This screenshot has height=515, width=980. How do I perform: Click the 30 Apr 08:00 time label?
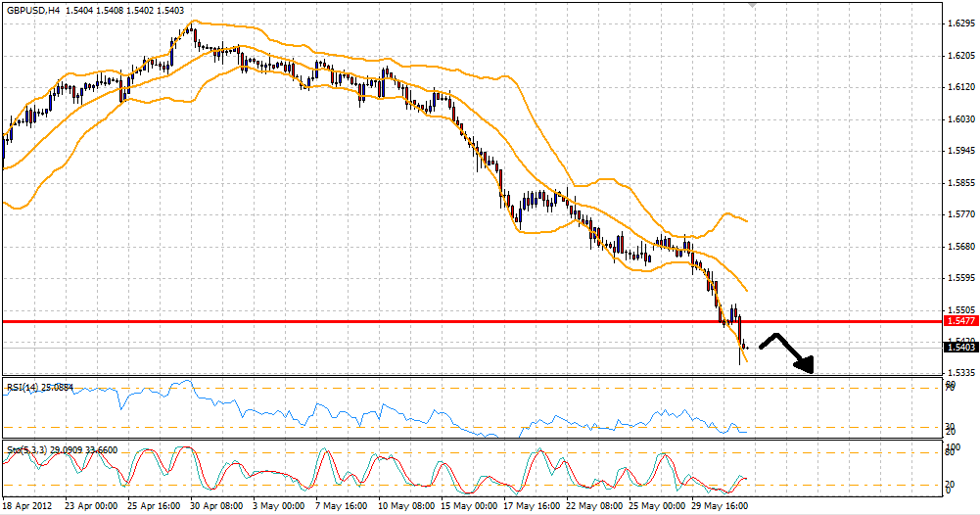coord(217,505)
